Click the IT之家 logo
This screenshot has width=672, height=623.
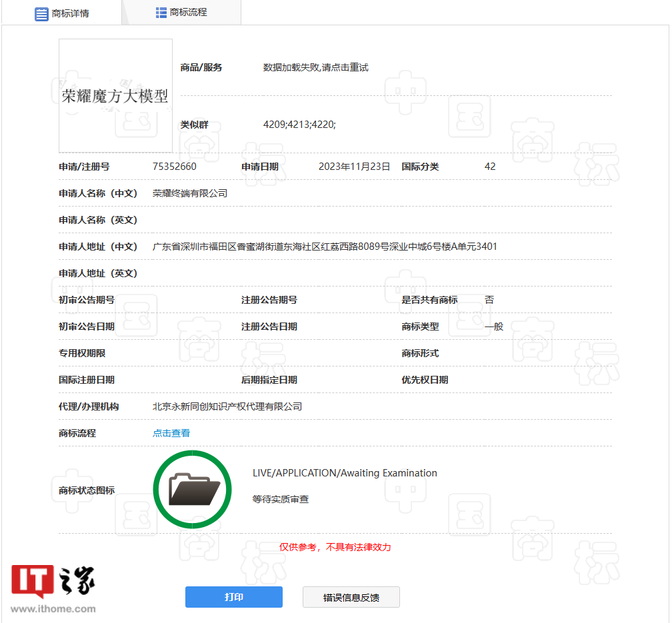53,581
